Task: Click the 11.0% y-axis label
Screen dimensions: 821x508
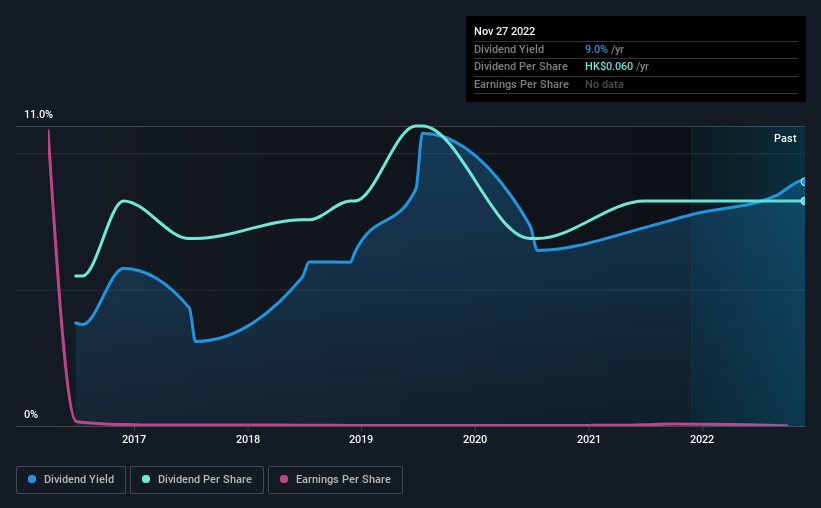Action: [x=38, y=115]
